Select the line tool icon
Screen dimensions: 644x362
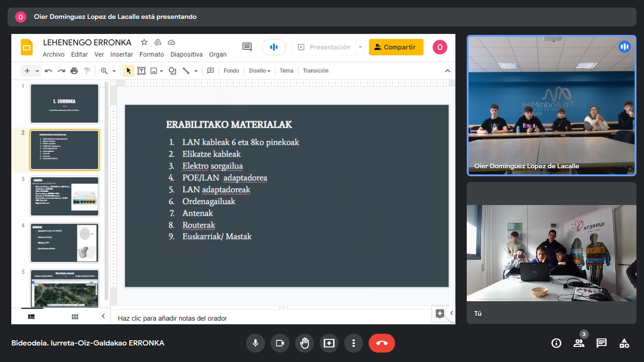[186, 71]
